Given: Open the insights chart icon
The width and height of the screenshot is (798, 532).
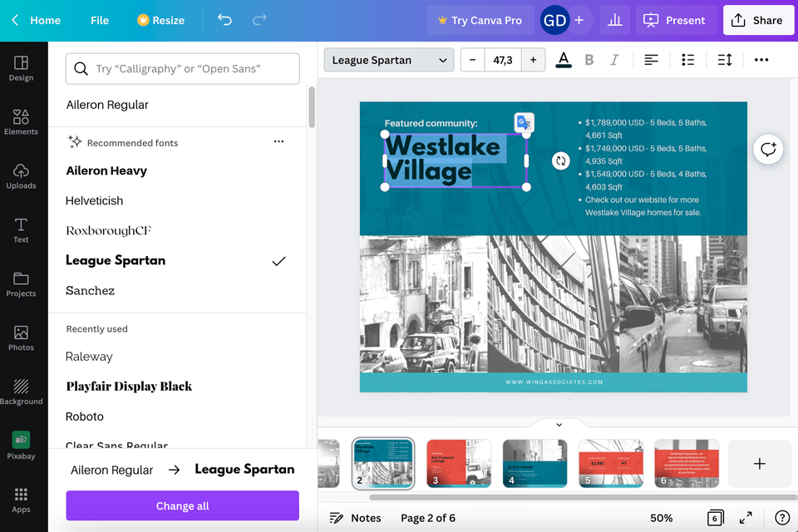Looking at the screenshot, I should 615,20.
